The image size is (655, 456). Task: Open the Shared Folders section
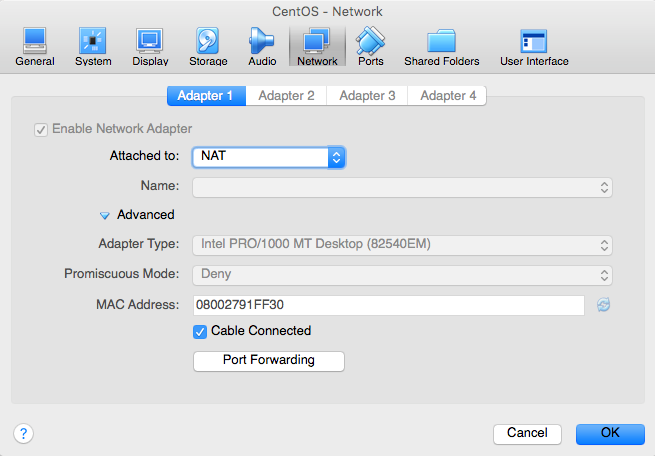pos(442,47)
